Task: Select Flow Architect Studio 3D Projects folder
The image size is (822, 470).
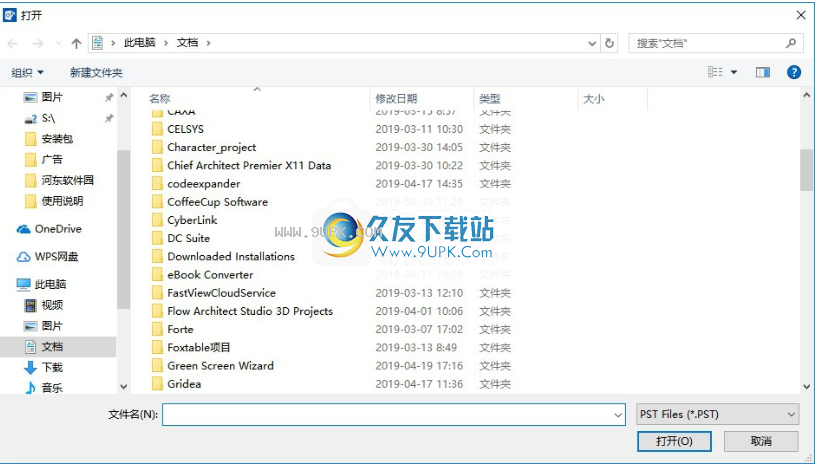Action: point(250,311)
